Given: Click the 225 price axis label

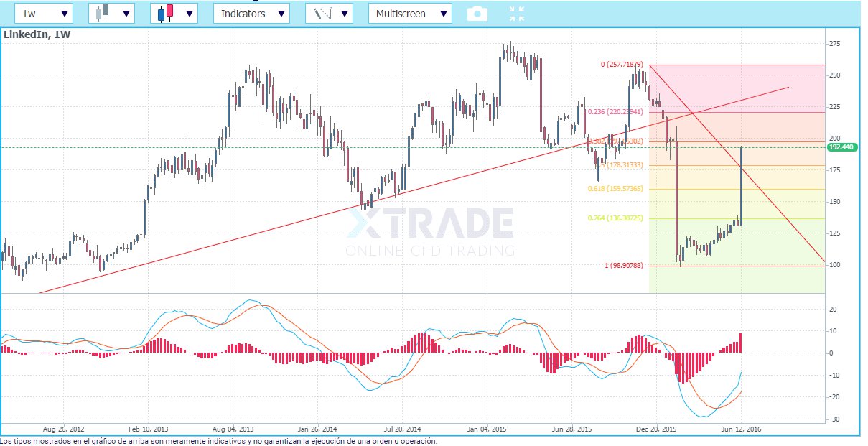Looking at the screenshot, I should (835, 107).
